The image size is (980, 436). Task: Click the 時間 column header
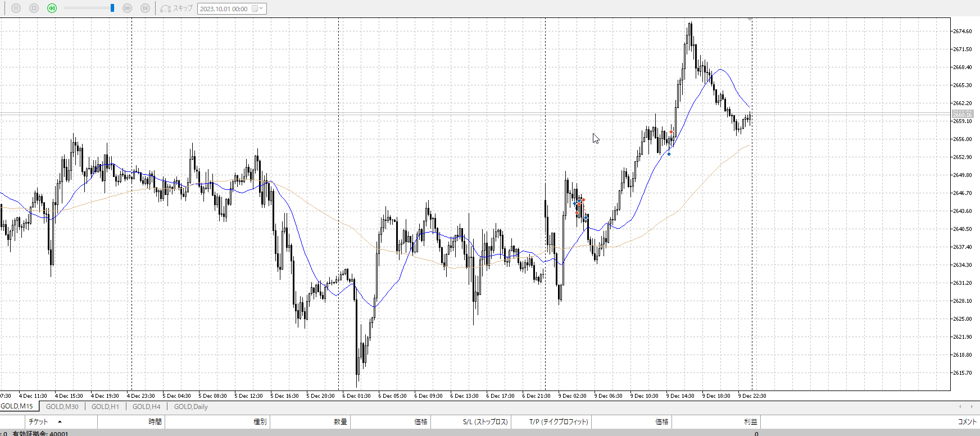point(155,421)
